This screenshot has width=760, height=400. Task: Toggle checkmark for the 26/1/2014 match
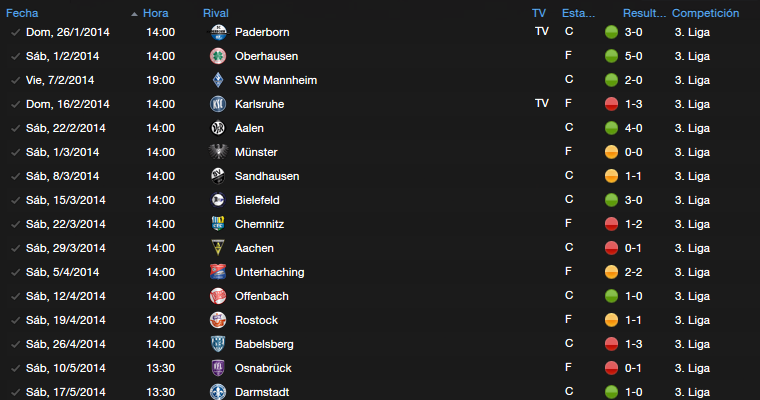pos(16,32)
